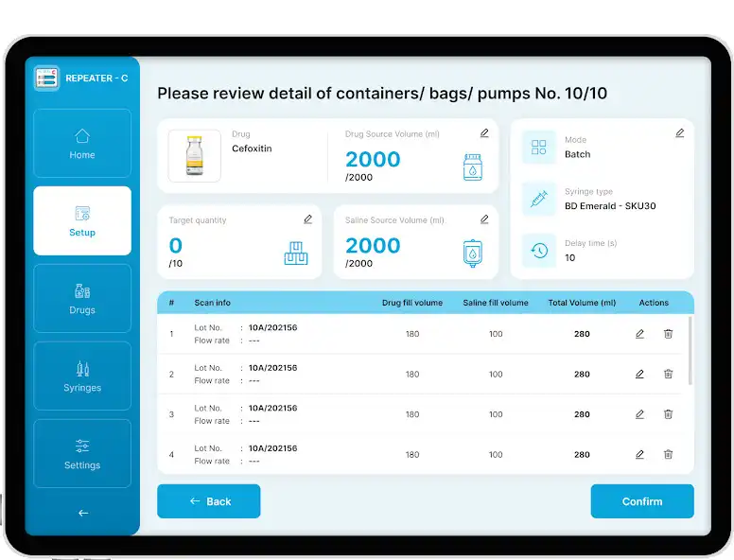This screenshot has height=560, width=734.
Task: Delete row 4 from the list
Action: (x=668, y=455)
